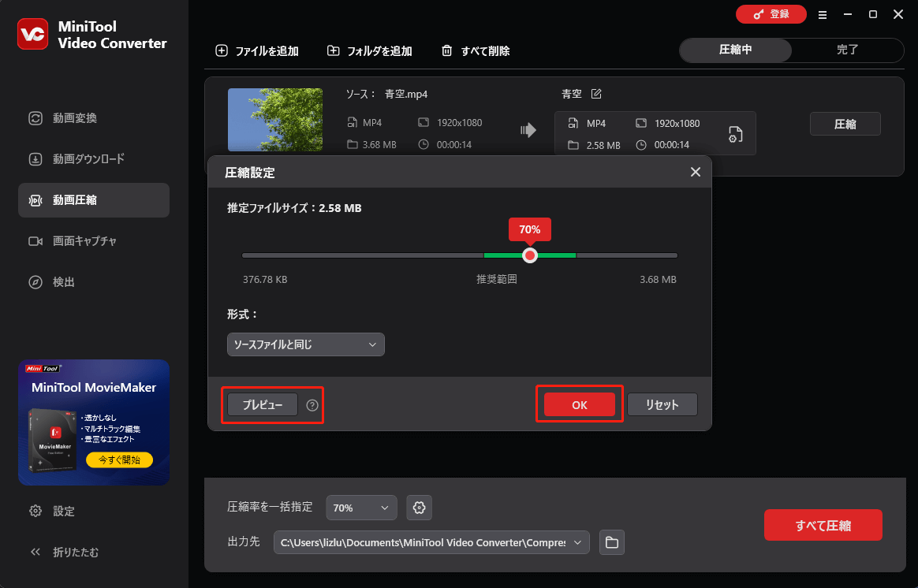Open the 形式 format dropdown
The width and height of the screenshot is (918, 588).
pos(306,344)
